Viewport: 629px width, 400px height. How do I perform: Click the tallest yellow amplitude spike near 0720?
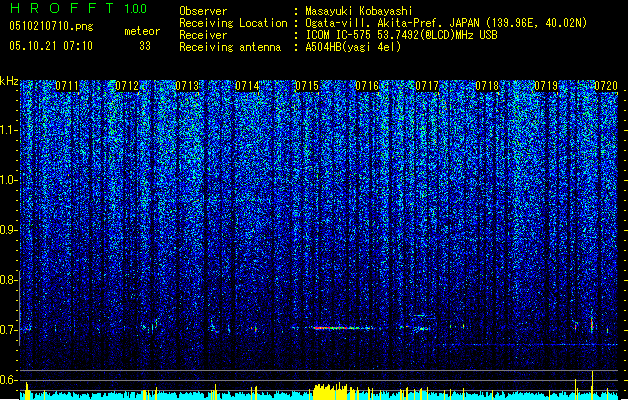[592, 385]
